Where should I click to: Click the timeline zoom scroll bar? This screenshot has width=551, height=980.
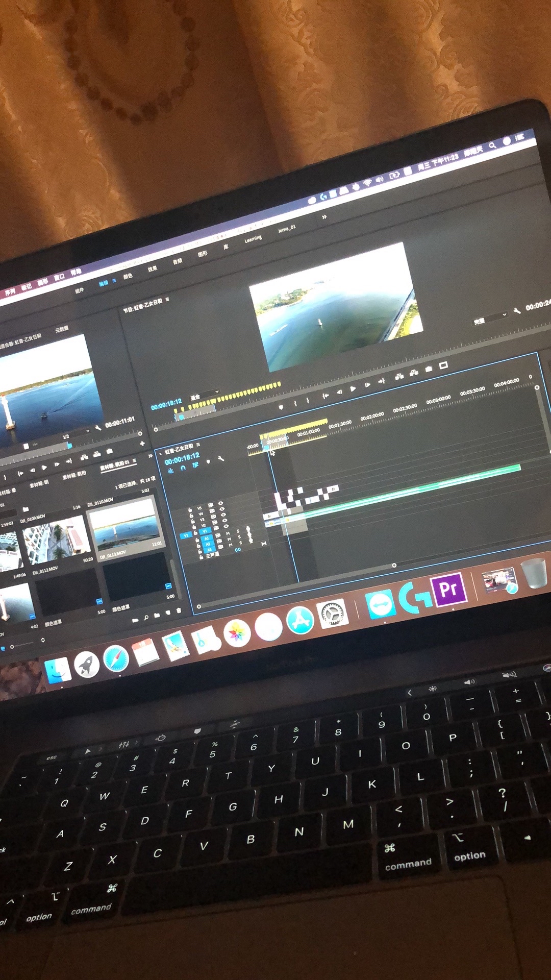tap(296, 585)
